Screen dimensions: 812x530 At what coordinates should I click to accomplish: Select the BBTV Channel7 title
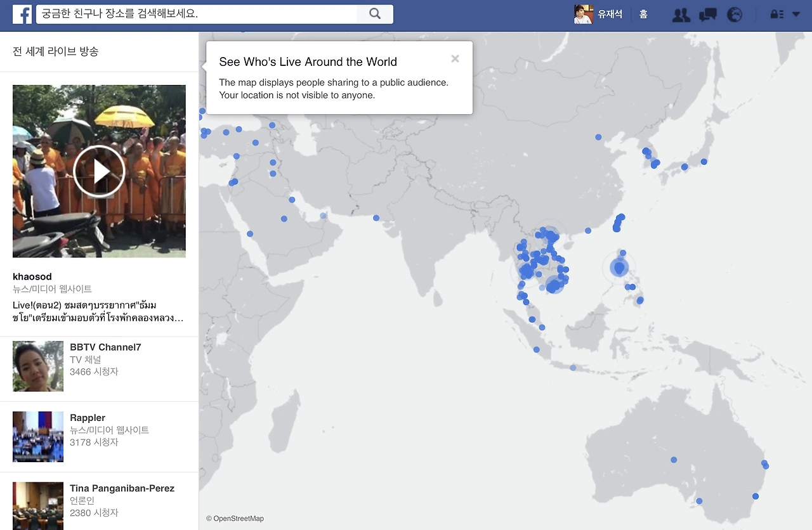[105, 347]
